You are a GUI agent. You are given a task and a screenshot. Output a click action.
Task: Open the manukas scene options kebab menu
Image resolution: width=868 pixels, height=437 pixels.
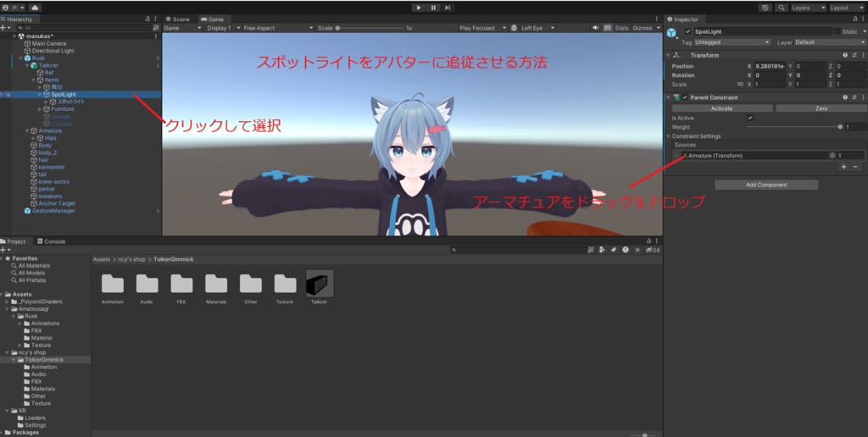coord(156,36)
